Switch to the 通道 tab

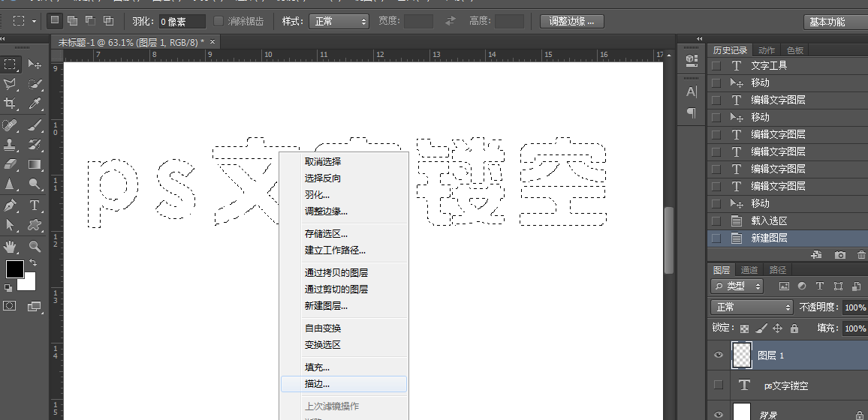[x=749, y=270]
